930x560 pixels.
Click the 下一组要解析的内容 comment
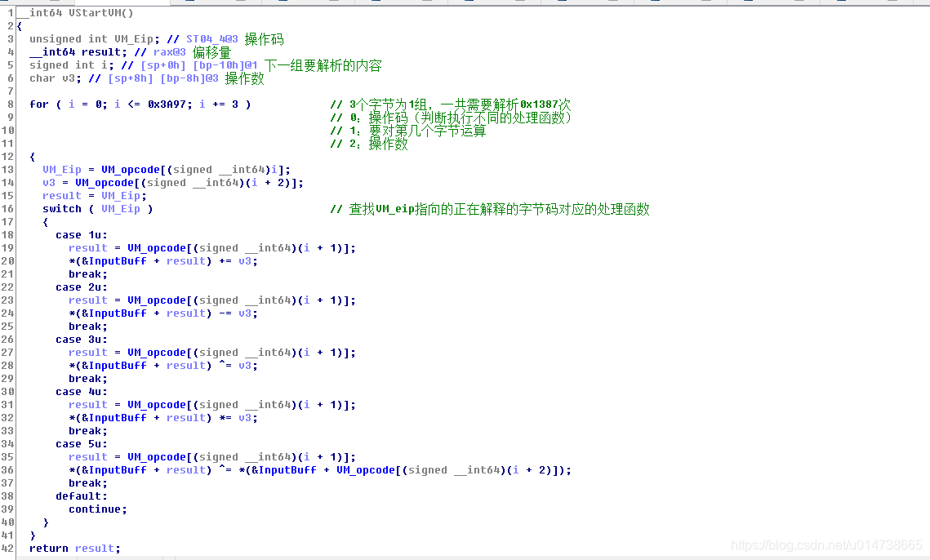tap(323, 65)
